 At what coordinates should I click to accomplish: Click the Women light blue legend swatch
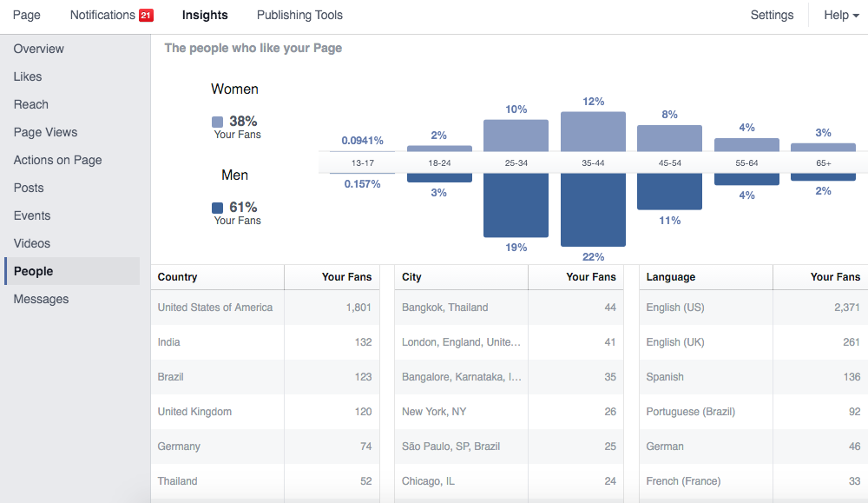pyautogui.click(x=217, y=122)
